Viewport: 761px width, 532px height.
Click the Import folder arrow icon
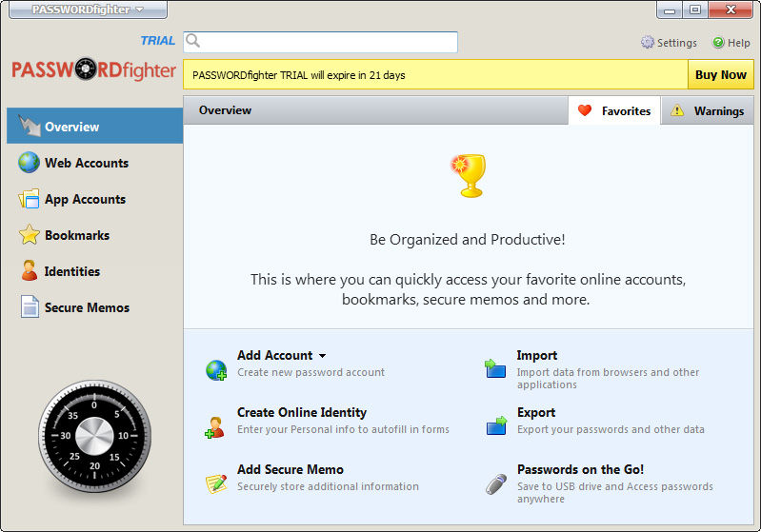495,368
